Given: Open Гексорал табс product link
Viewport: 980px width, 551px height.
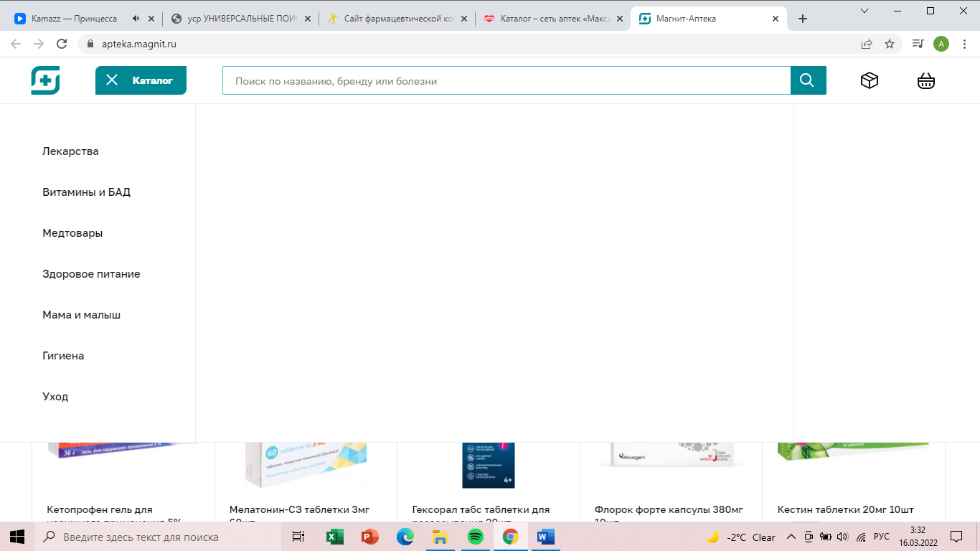Looking at the screenshot, I should (x=481, y=514).
